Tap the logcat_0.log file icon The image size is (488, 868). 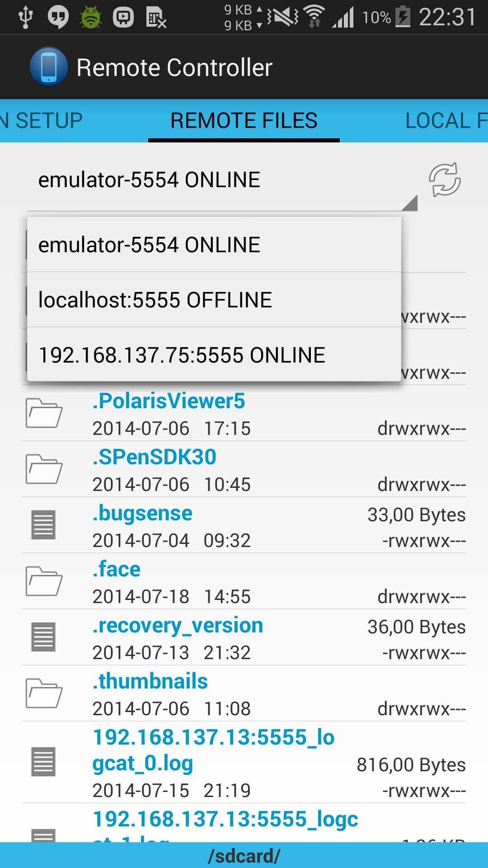tap(43, 762)
